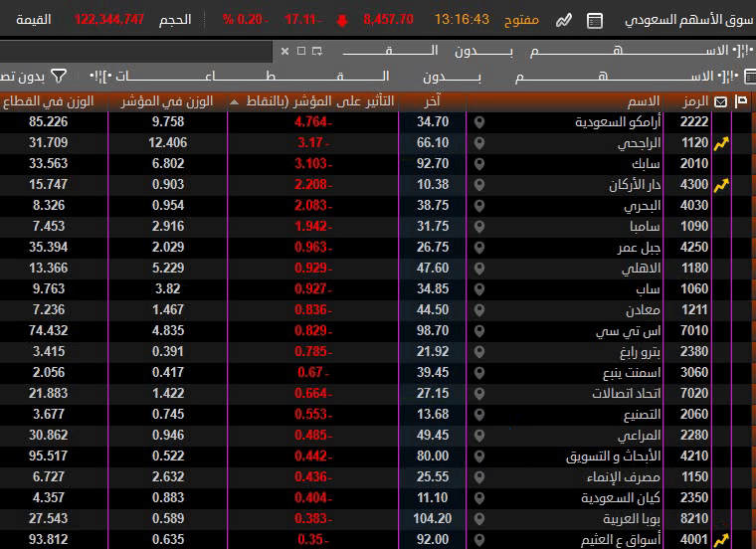Viewport: 756px width, 549px height.
Task: Sort by التأثير على المؤشر (بالنقاط) column
Action: pos(312,101)
